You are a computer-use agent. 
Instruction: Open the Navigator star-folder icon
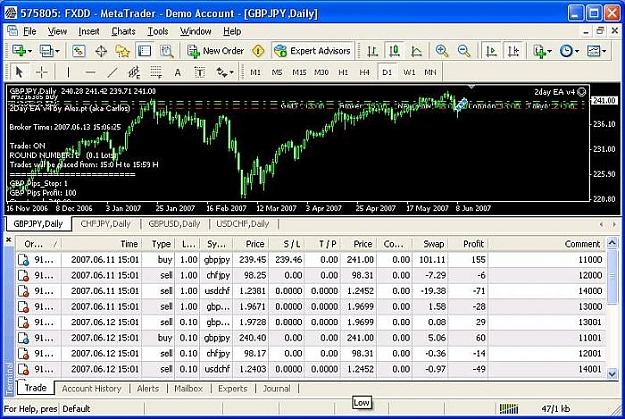pos(122,51)
